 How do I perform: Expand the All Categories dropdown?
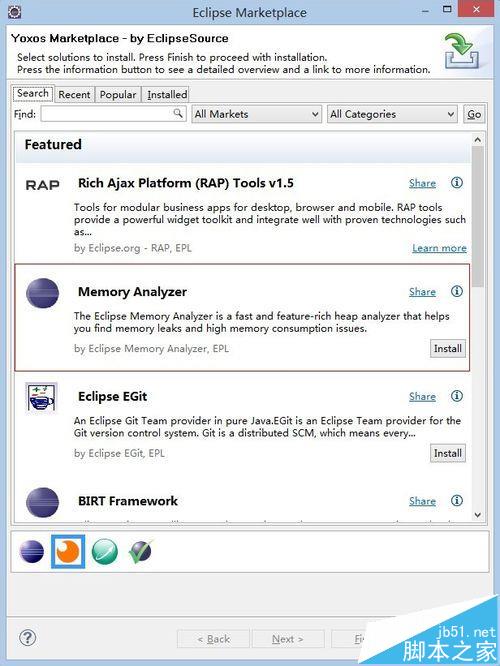tap(392, 114)
